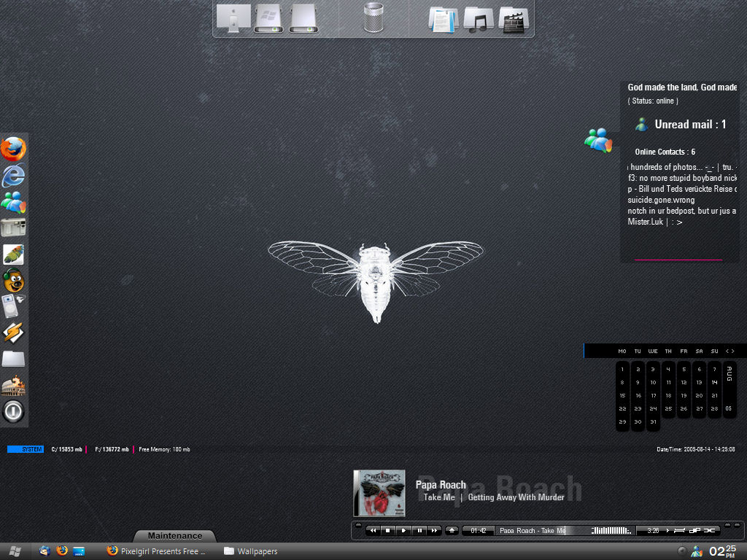
Task: Go to the previous month on the calendar
Action: [726, 351]
